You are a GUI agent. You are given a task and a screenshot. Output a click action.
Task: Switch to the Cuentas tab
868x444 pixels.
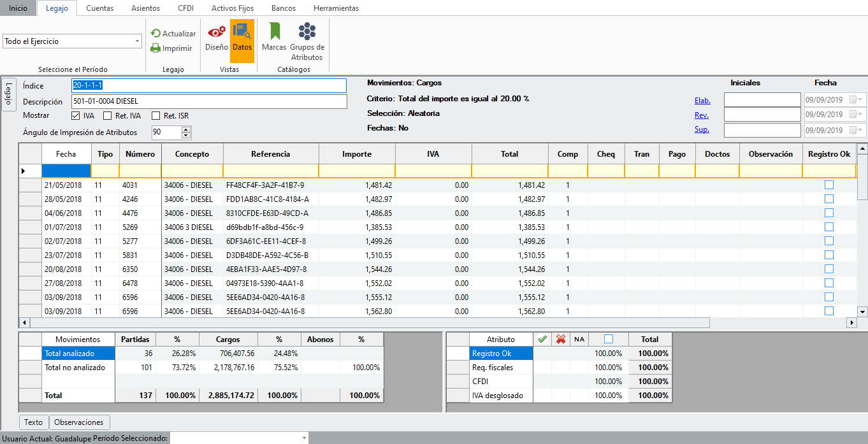(99, 8)
